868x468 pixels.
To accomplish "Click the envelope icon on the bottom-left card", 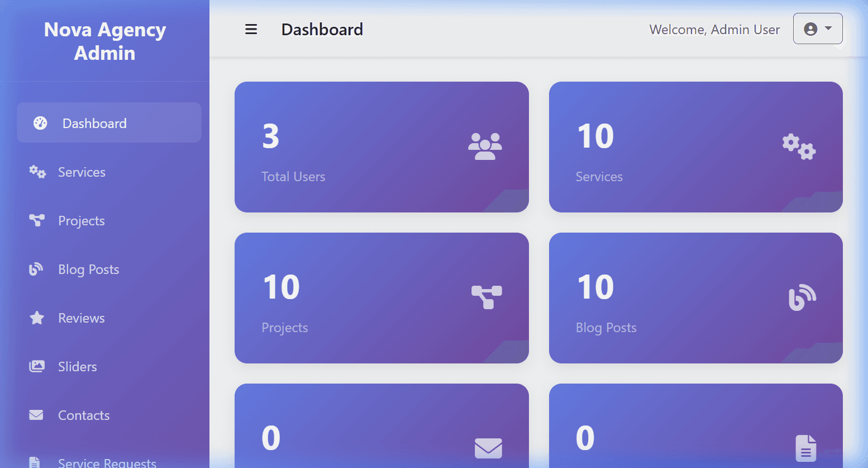I will 488,448.
